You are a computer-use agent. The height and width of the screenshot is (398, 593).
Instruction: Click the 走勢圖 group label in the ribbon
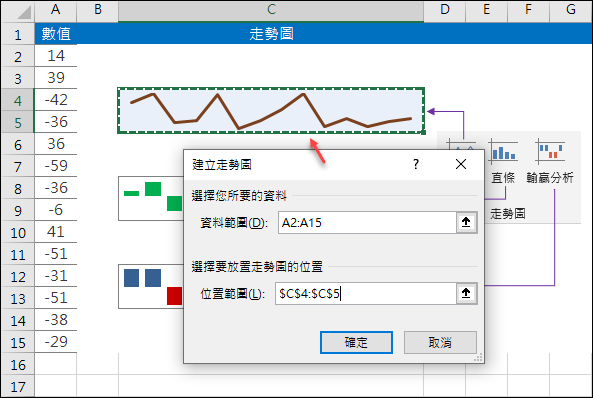click(x=508, y=214)
